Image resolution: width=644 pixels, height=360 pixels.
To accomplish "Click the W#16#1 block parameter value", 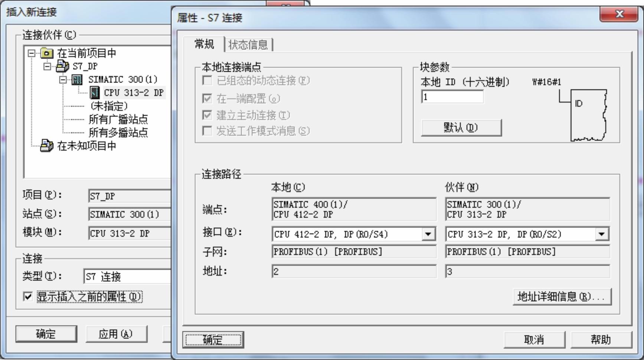I will (546, 82).
